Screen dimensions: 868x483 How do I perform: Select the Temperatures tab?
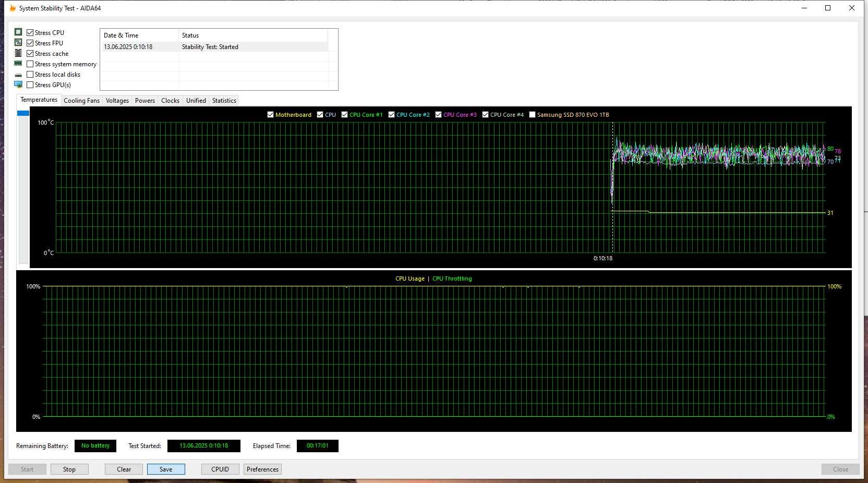tap(39, 100)
